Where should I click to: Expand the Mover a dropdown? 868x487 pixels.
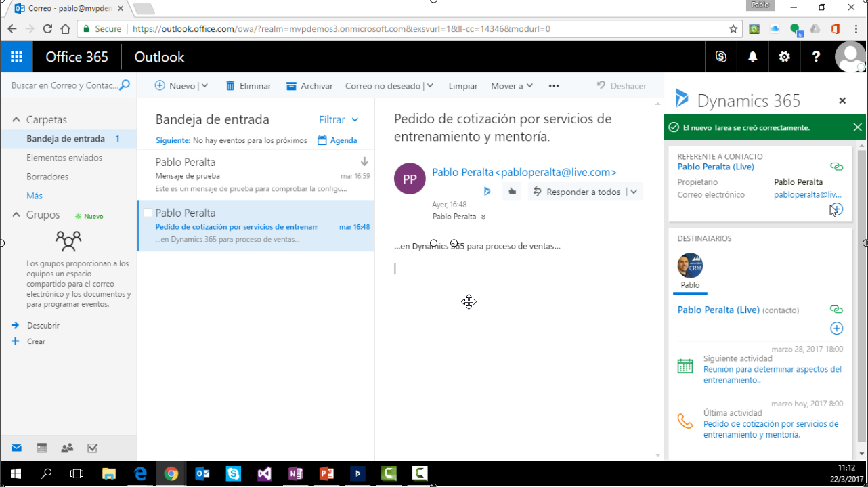point(512,86)
